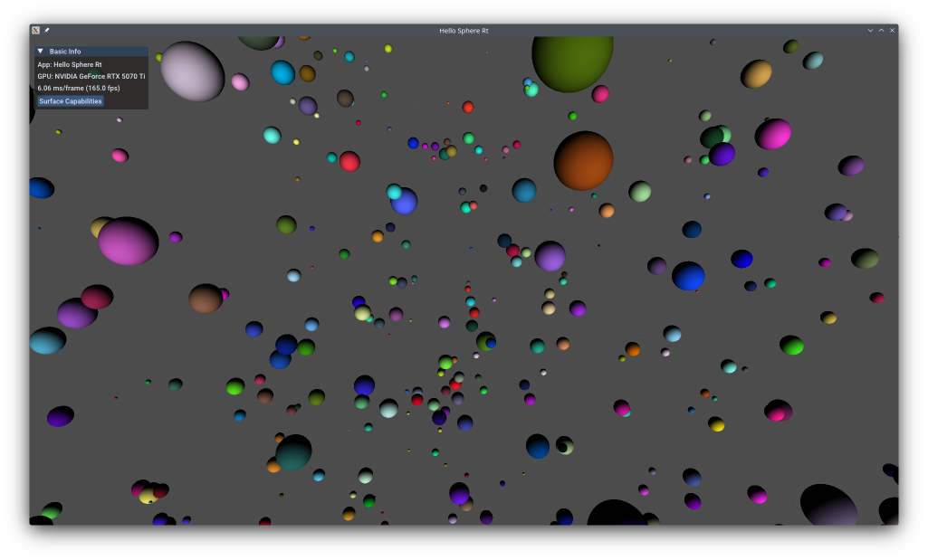Click the Hello Sphere Rt title bar text
This screenshot has width=928, height=560.
(464, 30)
